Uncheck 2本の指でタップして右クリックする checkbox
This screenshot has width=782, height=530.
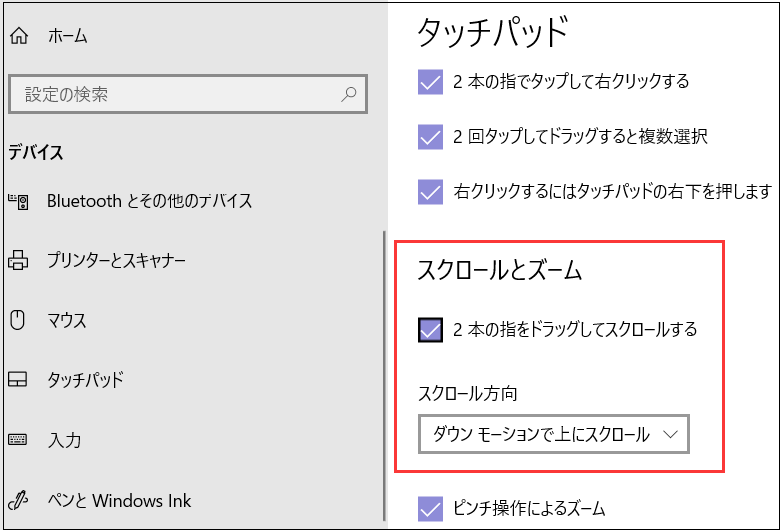point(430,82)
